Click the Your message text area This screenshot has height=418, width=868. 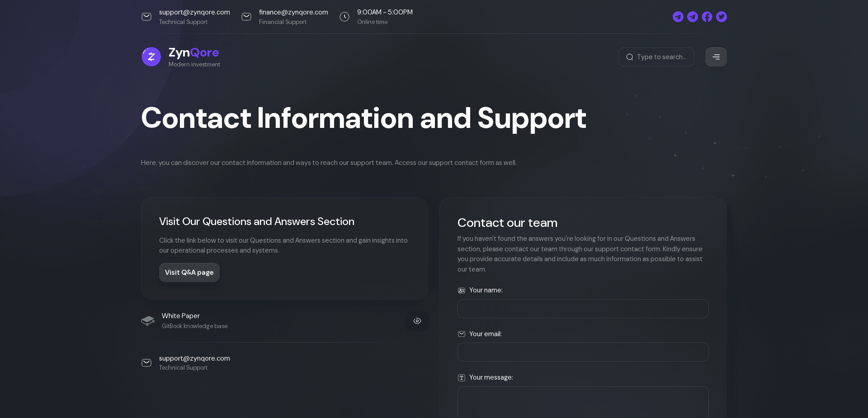coord(583,402)
